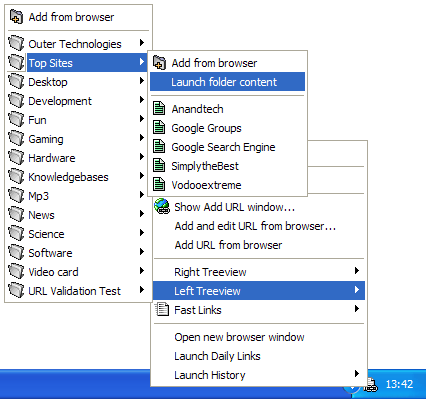Open the Google Search Engine link
The height and width of the screenshot is (399, 426).
tap(227, 147)
